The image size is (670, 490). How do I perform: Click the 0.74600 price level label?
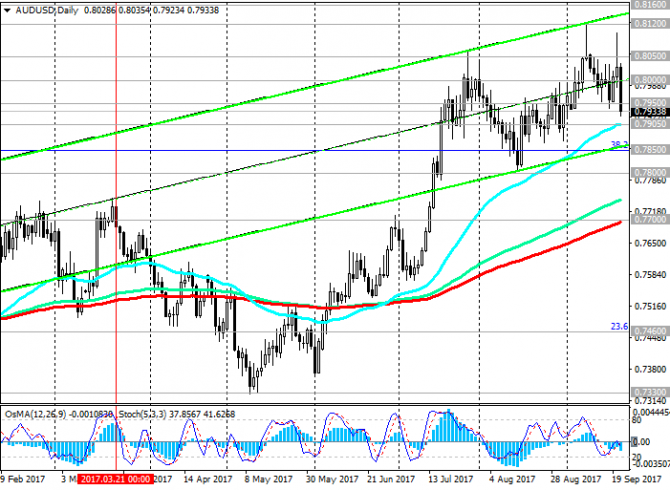(x=650, y=331)
